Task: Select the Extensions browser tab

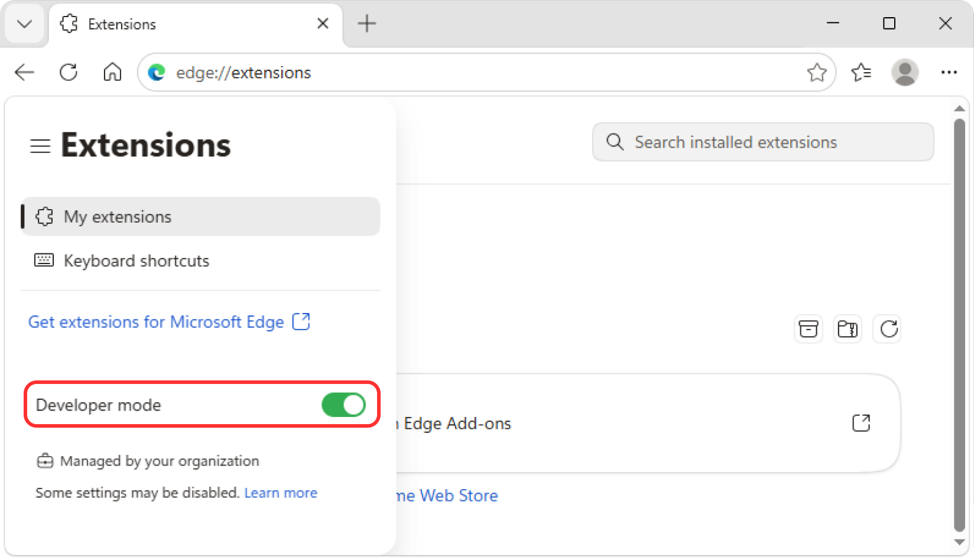Action: tap(196, 24)
